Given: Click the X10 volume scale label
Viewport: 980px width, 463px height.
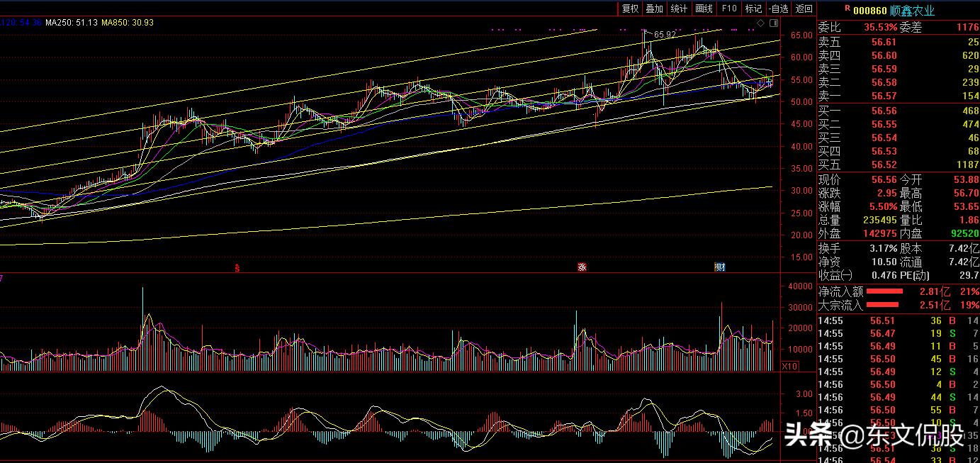Looking at the screenshot, I should pos(790,366).
